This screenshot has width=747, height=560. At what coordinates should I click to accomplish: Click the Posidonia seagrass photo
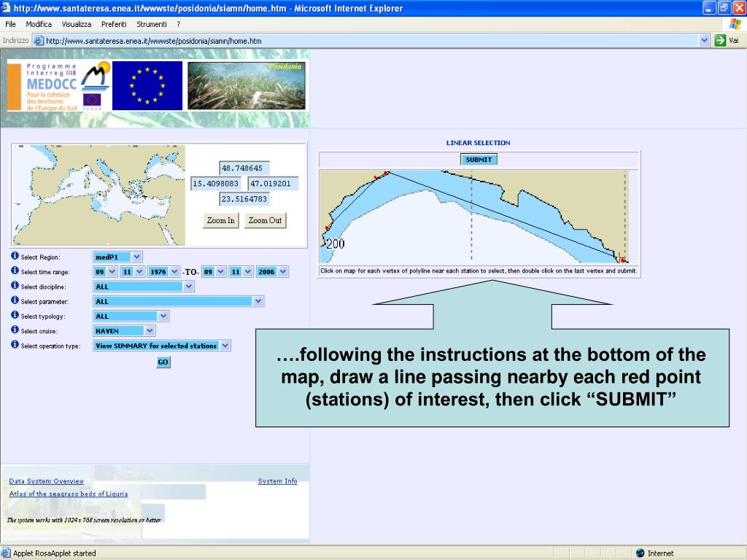[x=247, y=86]
